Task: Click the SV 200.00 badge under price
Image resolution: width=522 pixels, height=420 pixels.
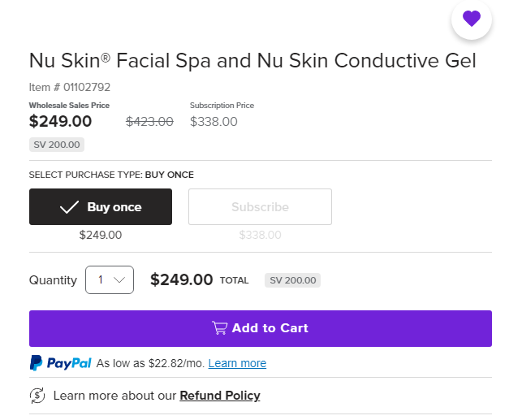Action: 57,145
